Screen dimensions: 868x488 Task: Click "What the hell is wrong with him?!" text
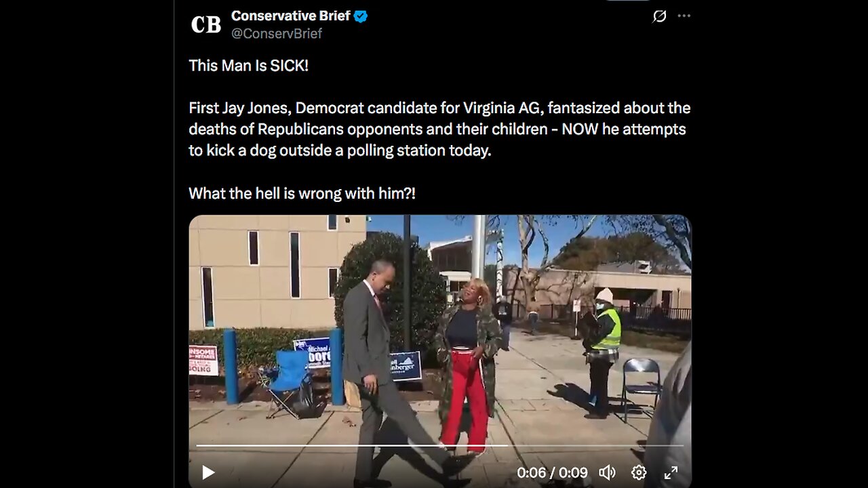point(302,193)
